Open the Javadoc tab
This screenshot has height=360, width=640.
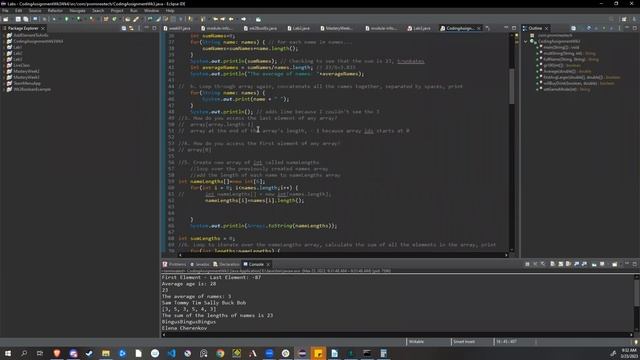pyautogui.click(x=200, y=264)
